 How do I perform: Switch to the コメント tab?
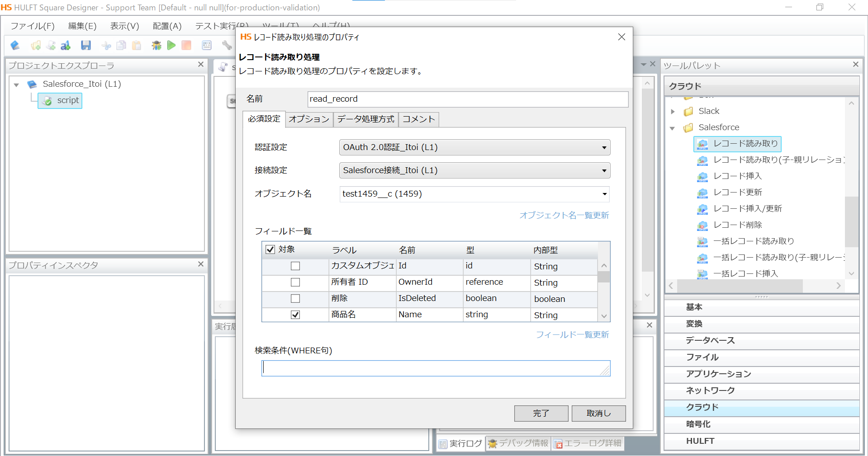tap(419, 119)
